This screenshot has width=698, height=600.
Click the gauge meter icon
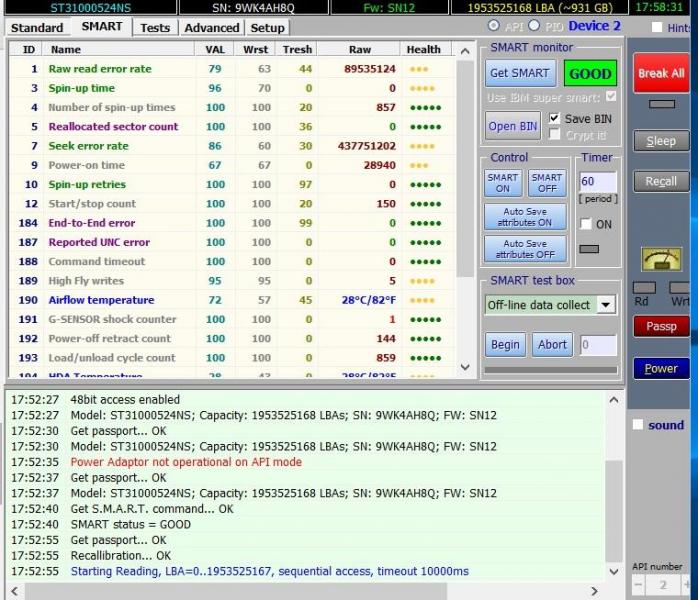pyautogui.click(x=661, y=261)
